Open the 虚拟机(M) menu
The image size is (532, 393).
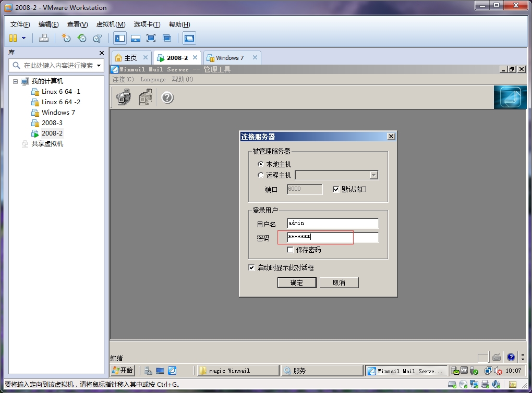(x=111, y=24)
